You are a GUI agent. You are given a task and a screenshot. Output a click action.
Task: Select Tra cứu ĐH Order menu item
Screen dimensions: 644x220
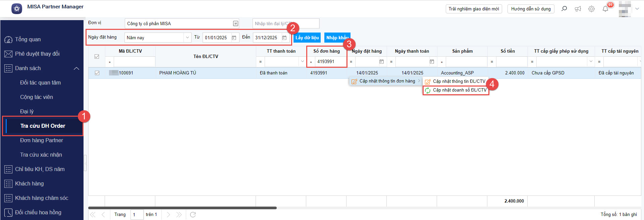tap(43, 126)
